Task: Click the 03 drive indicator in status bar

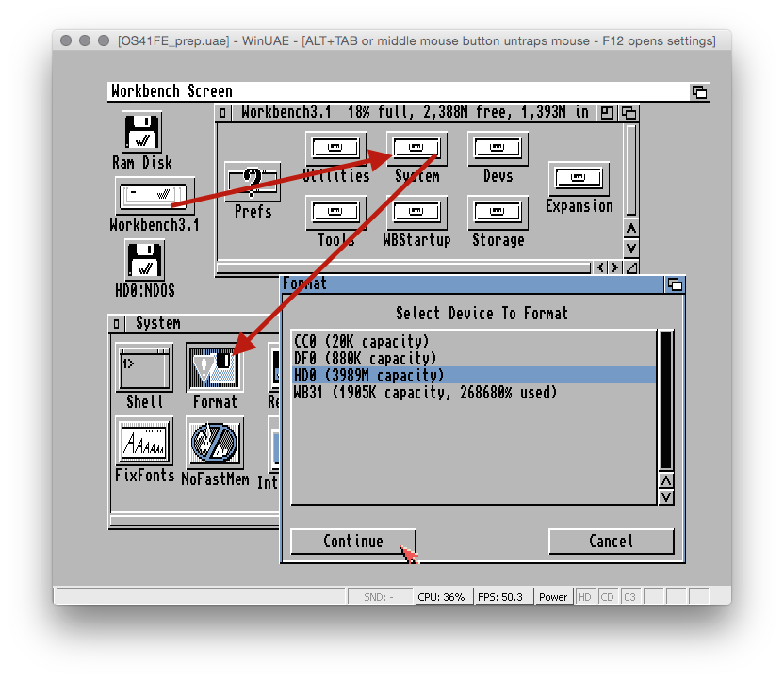Action: (630, 596)
